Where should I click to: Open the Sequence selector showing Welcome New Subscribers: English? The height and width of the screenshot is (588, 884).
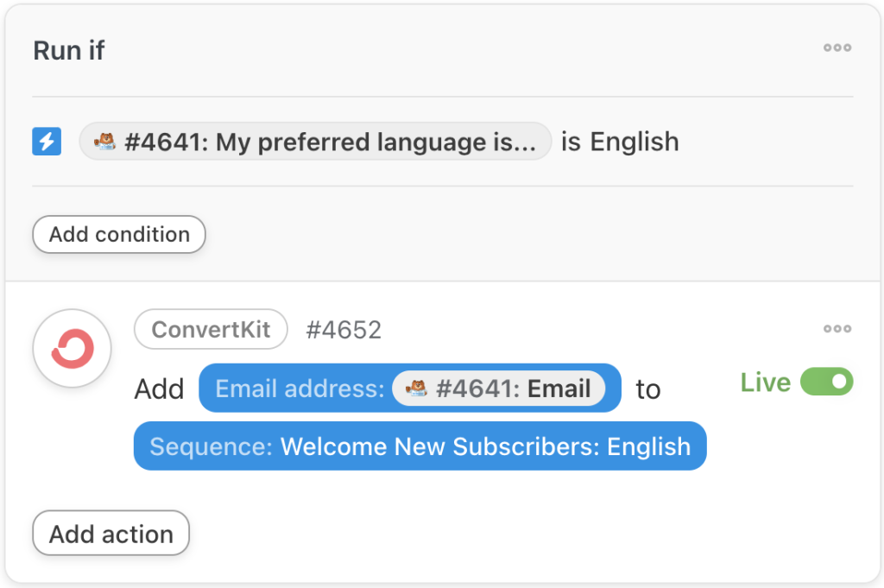(x=420, y=446)
